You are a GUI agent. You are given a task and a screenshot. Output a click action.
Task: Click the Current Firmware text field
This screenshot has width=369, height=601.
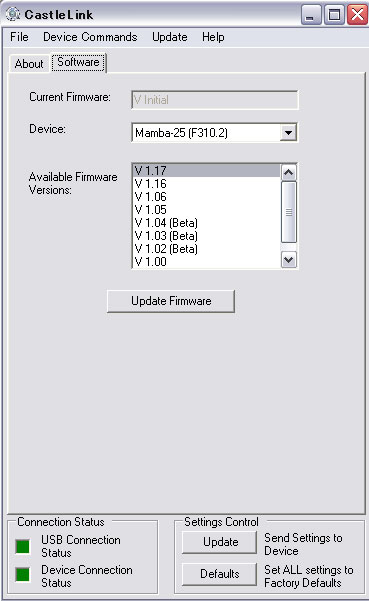(214, 100)
